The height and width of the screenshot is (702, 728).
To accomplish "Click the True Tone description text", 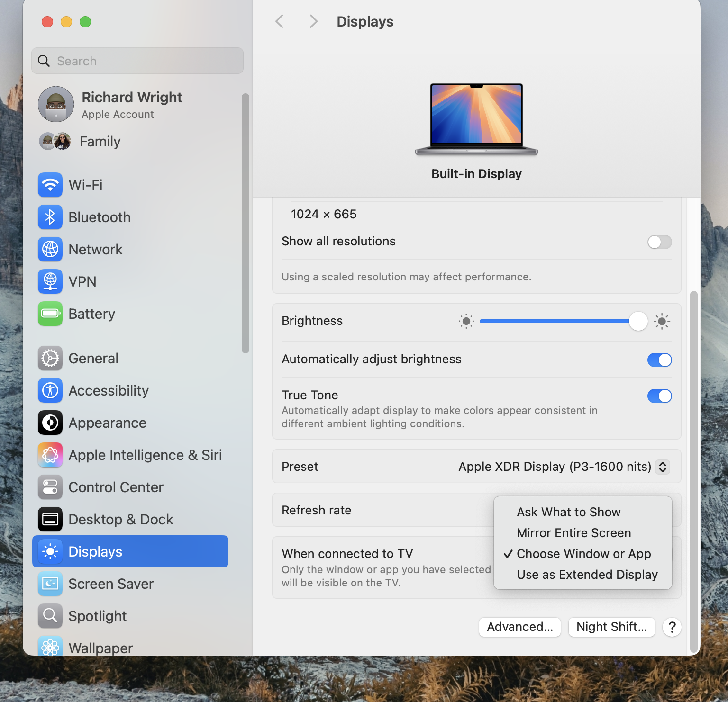I will (x=439, y=417).
